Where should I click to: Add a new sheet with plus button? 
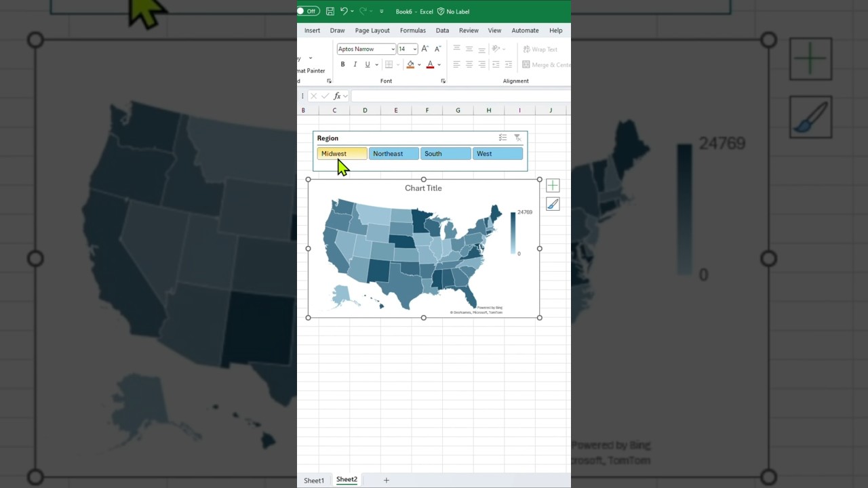coord(387,480)
